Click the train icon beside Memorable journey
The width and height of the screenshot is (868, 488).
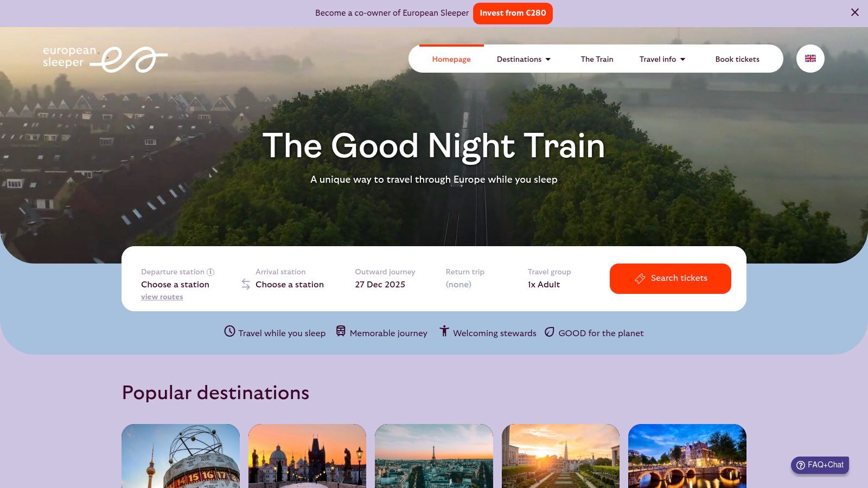coord(341,331)
